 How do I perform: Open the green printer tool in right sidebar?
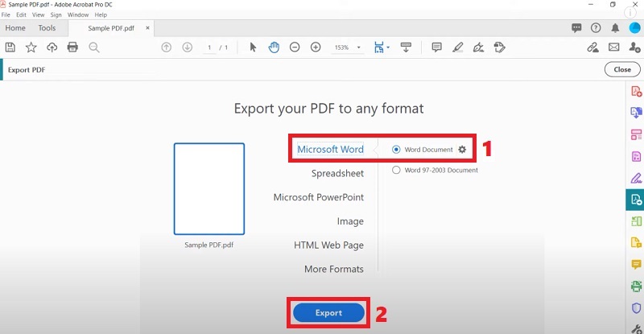636,286
